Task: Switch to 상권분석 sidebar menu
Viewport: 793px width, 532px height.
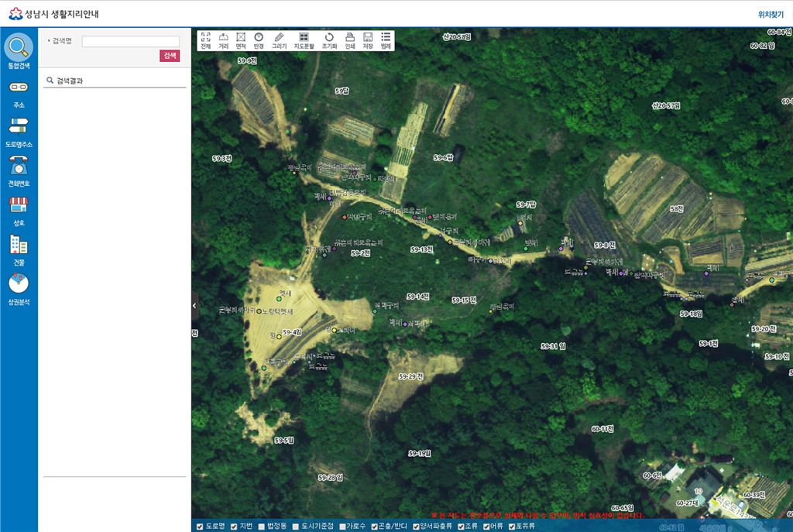Action: tap(19, 290)
